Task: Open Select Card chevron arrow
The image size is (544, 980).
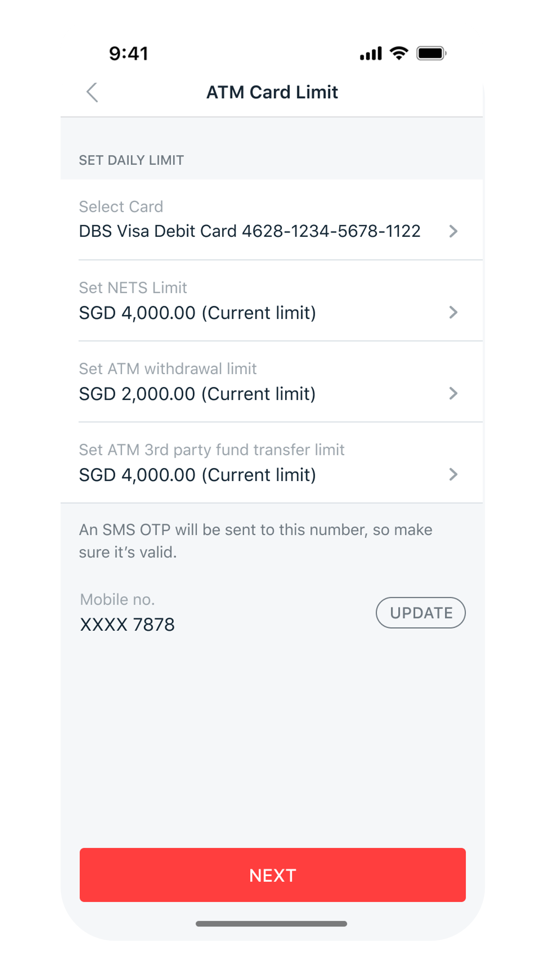Action: pos(453,231)
